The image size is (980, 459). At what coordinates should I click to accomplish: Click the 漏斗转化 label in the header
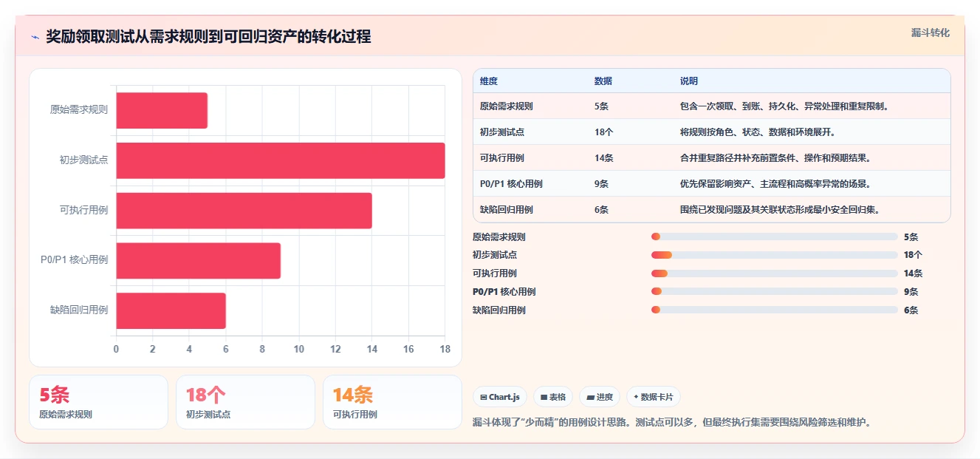click(x=930, y=33)
